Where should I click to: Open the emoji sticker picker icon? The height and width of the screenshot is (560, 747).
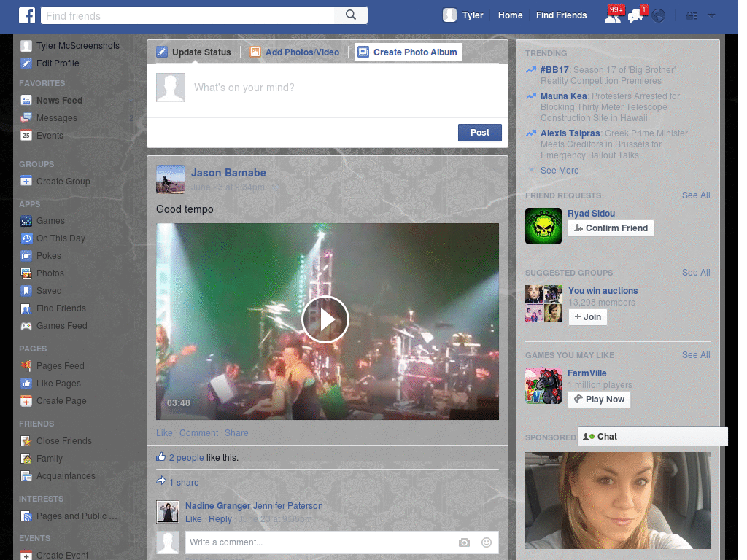tap(487, 542)
